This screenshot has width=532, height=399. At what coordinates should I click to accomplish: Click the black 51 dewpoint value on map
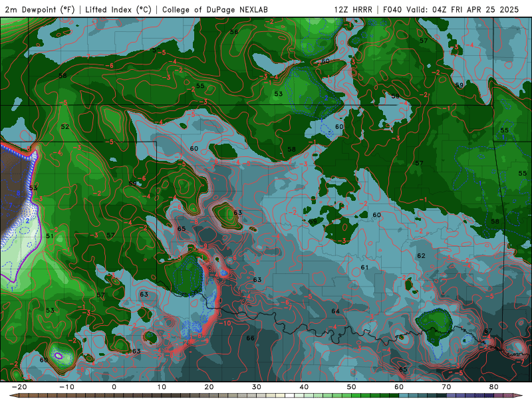50,236
